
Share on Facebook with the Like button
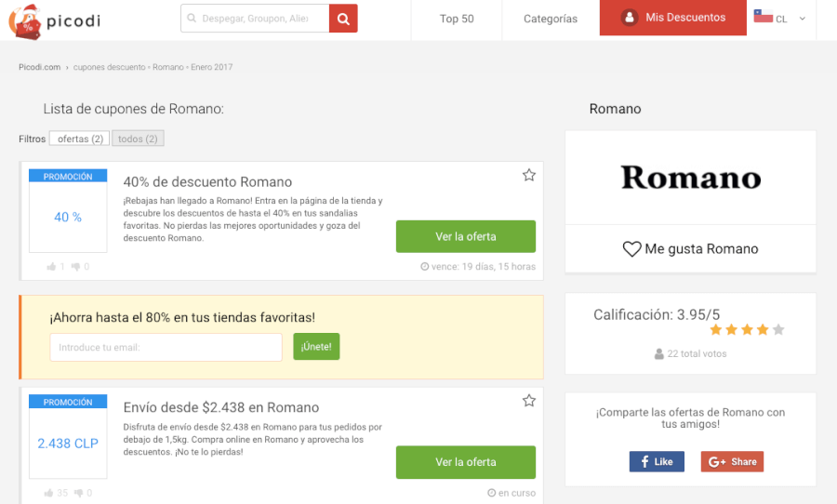click(656, 461)
